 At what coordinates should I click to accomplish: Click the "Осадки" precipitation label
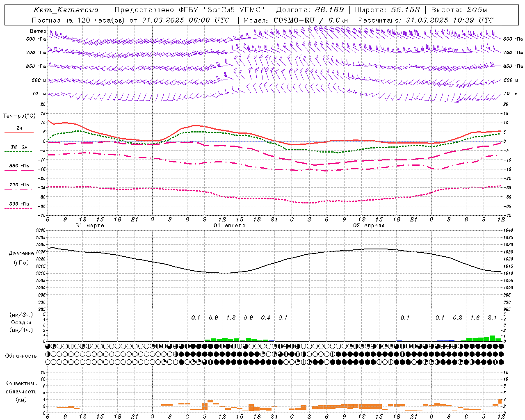pyautogui.click(x=21, y=323)
